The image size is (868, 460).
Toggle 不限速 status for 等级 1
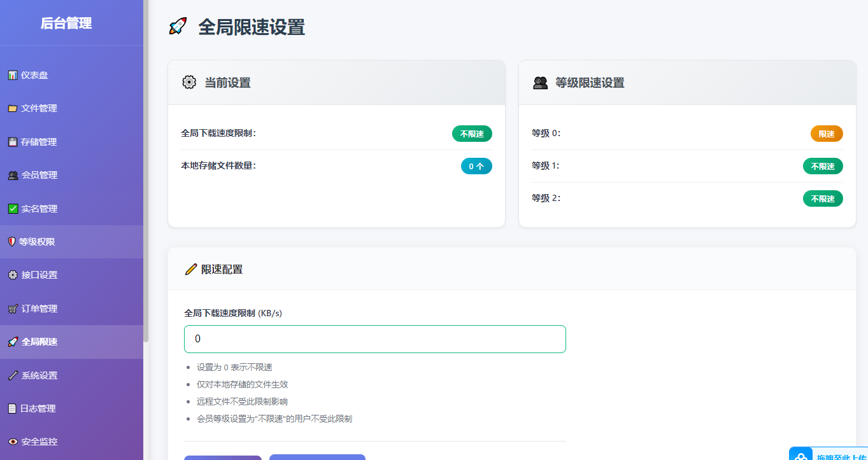[823, 166]
